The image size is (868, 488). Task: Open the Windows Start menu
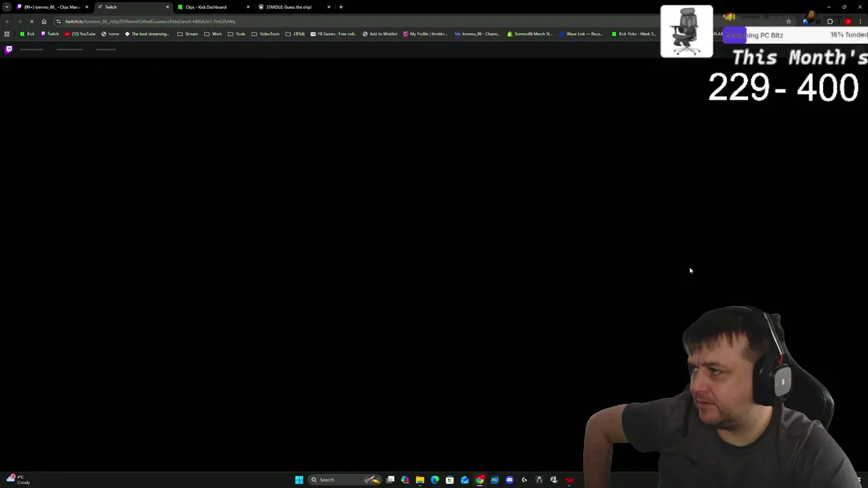click(x=299, y=480)
